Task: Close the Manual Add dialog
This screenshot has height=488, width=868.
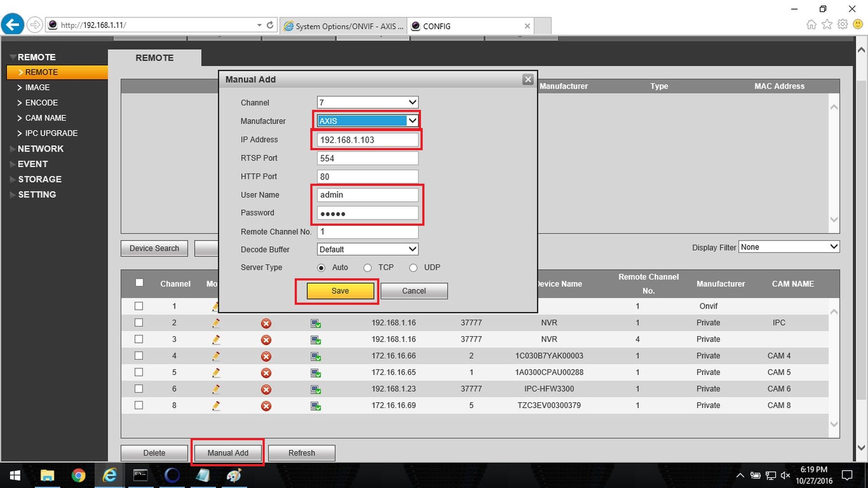Action: point(528,80)
